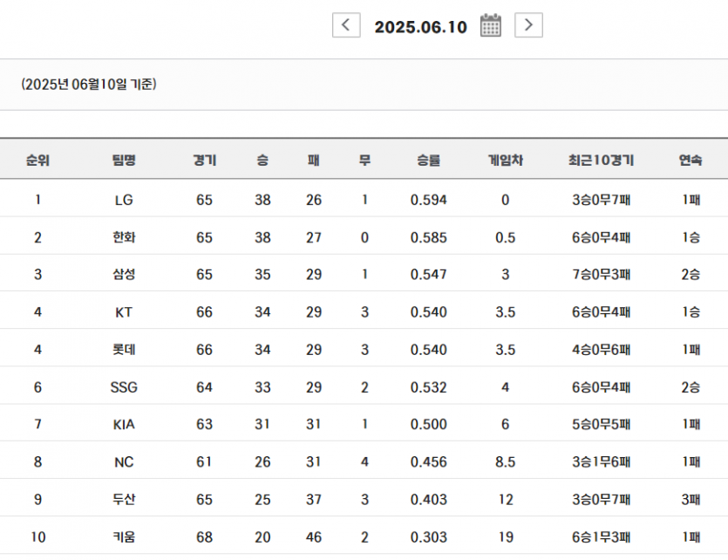
Task: Select team name 삼성
Action: pyautogui.click(x=124, y=275)
